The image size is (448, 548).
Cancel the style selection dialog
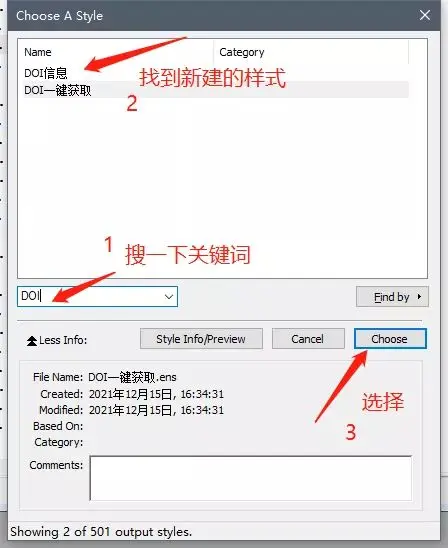click(x=308, y=339)
